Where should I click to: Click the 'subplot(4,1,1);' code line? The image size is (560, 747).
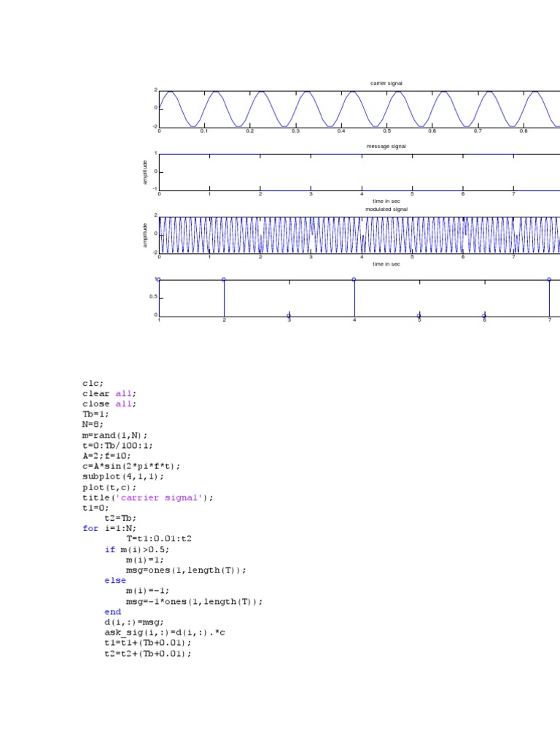[122, 476]
